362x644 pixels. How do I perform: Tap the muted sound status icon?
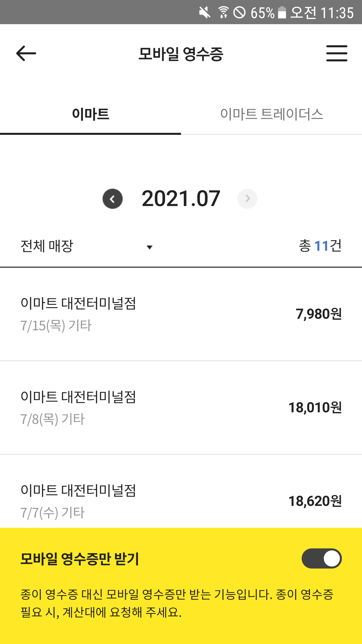click(205, 13)
